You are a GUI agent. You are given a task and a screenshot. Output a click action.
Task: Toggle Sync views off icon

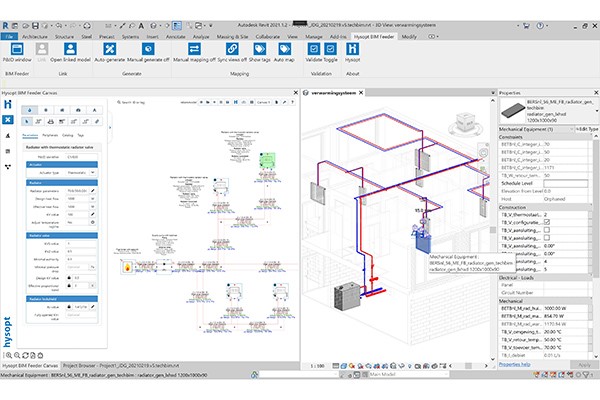(x=232, y=49)
